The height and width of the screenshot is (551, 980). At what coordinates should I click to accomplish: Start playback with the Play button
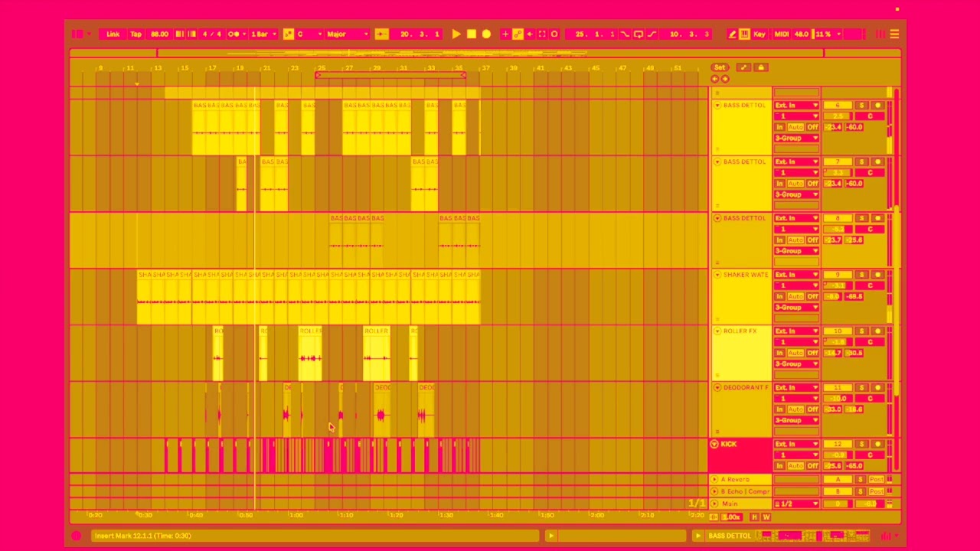point(456,34)
